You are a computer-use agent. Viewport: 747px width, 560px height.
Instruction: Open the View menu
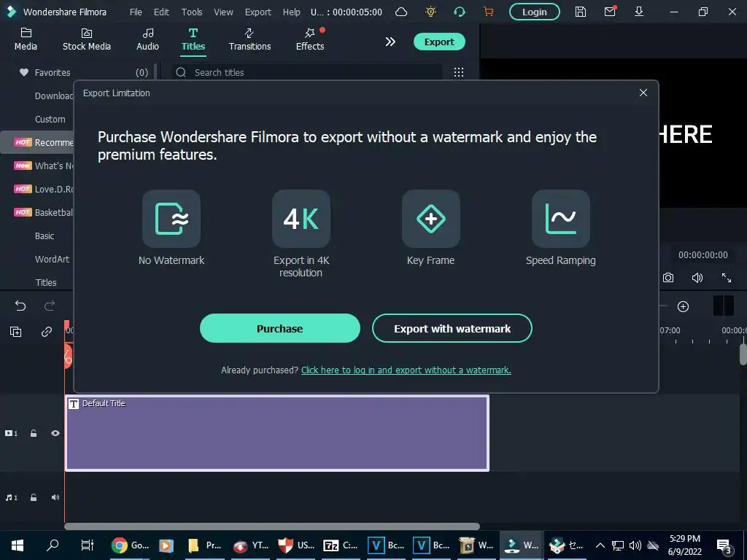click(223, 12)
